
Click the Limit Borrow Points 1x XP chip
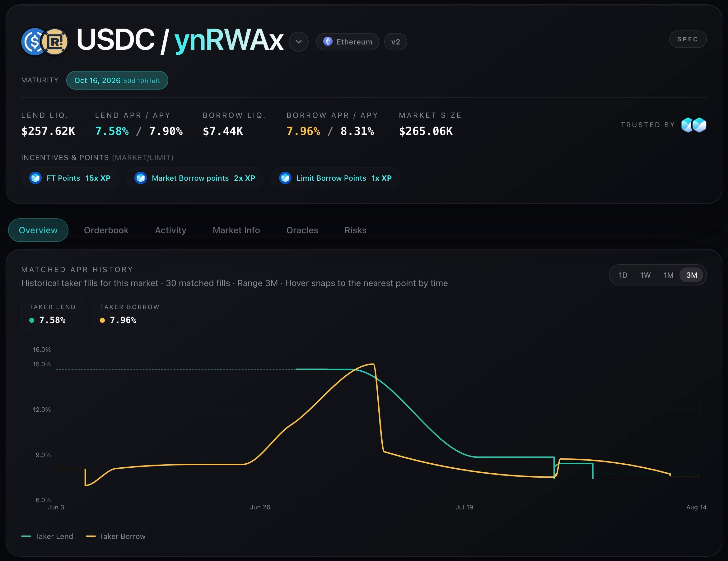335,178
